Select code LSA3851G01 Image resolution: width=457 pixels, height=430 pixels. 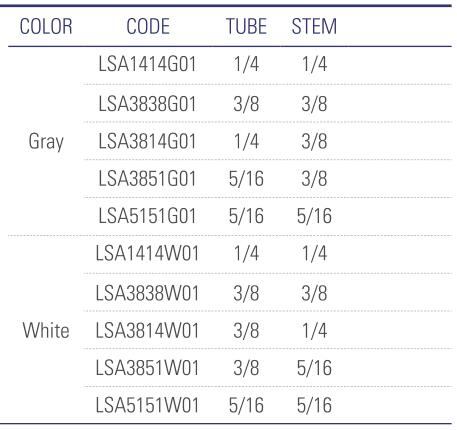click(x=147, y=178)
